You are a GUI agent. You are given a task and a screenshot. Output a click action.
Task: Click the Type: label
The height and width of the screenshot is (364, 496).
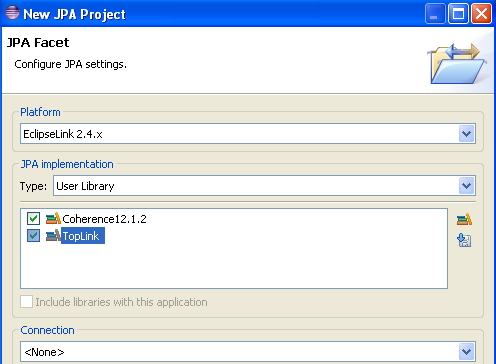(33, 186)
